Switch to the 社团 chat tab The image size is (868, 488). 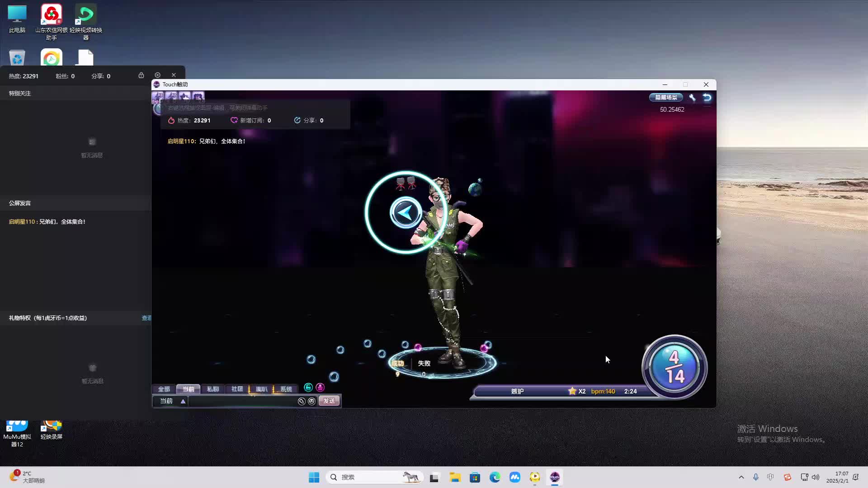[237, 389]
